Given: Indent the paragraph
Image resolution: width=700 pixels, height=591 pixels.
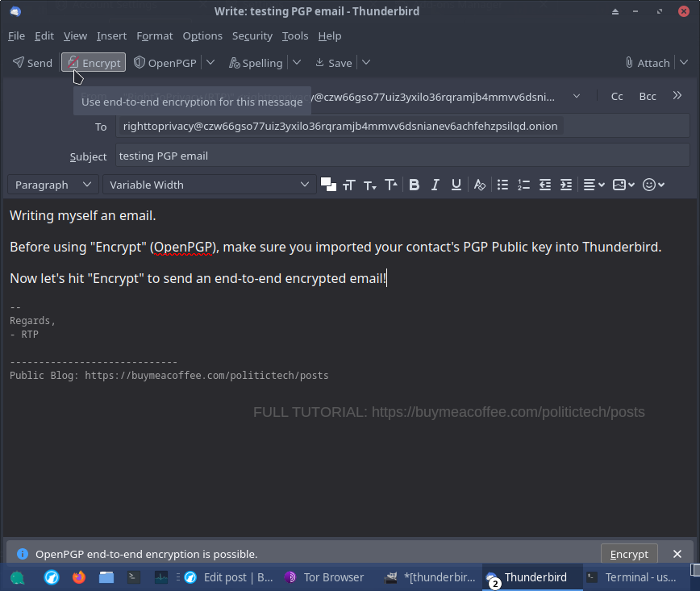Looking at the screenshot, I should click(x=566, y=185).
